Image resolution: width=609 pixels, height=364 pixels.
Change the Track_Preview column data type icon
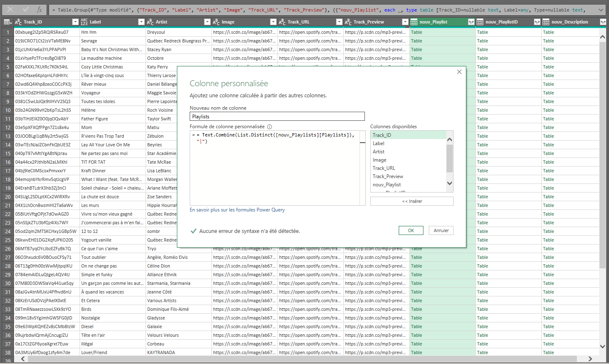click(348, 22)
